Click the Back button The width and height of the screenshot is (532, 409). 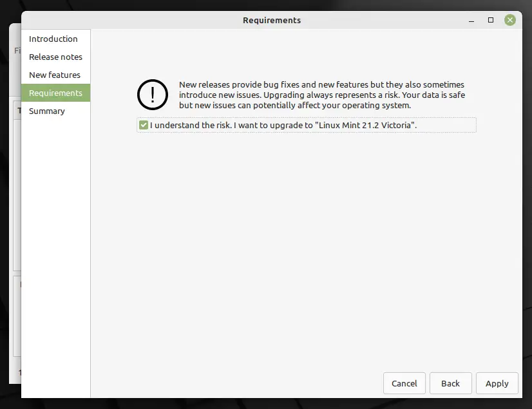click(x=450, y=383)
